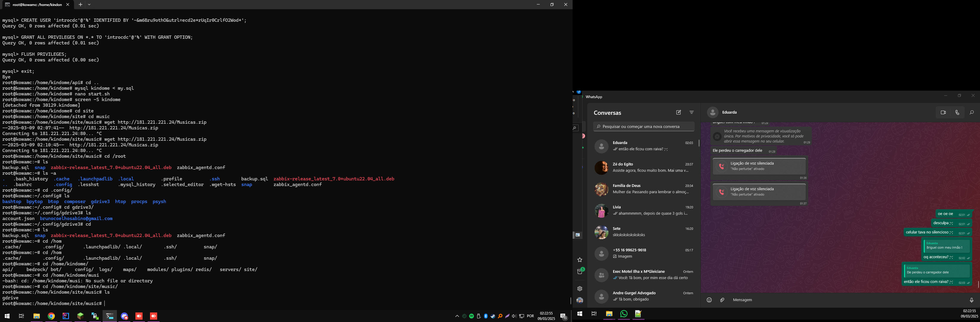980x322 pixels.
Task: Open starred messages in WhatsApp sidebar
Action: tap(580, 260)
